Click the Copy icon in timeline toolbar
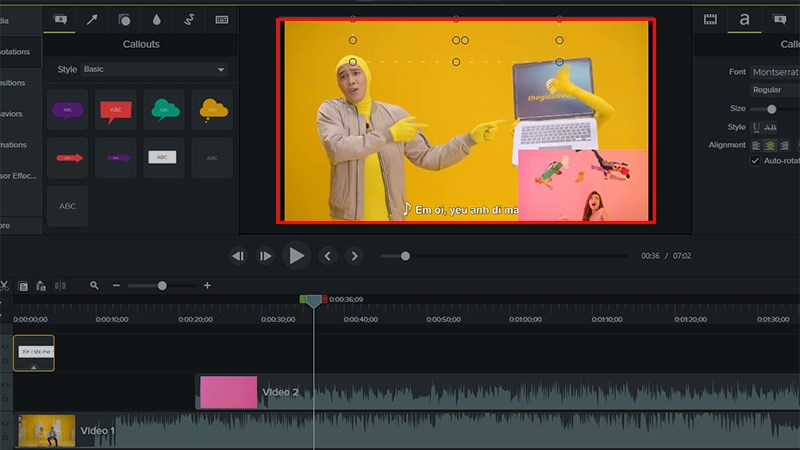The image size is (800, 450). click(23, 286)
